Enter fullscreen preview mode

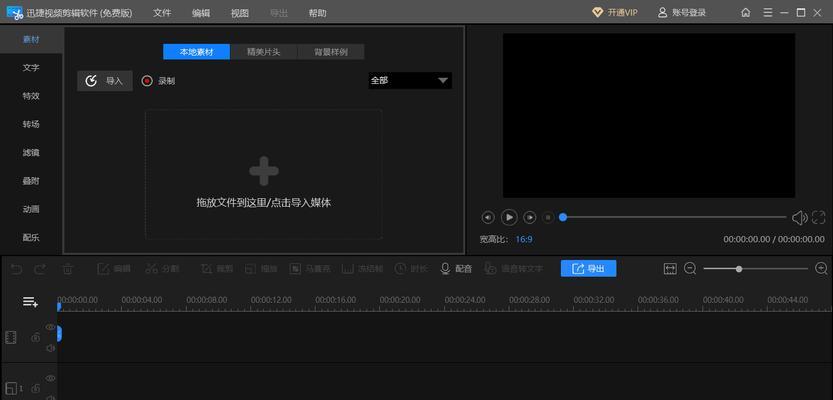pyautogui.click(x=819, y=217)
